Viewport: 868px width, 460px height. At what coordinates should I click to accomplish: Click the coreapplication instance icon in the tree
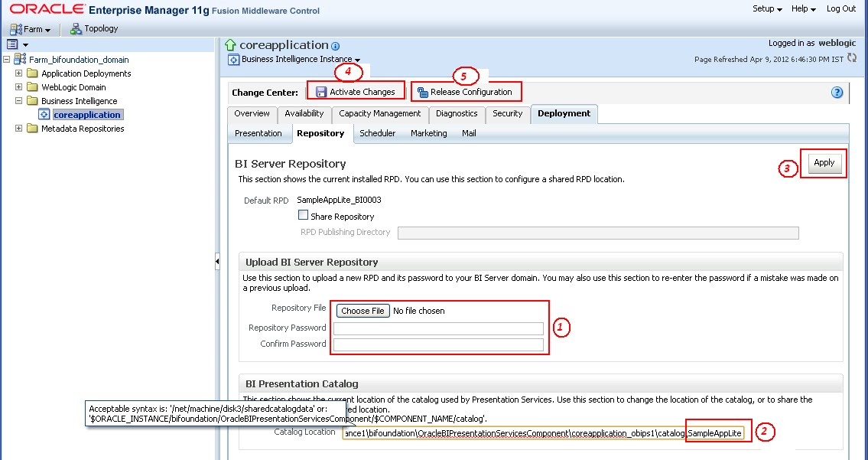pyautogui.click(x=46, y=114)
